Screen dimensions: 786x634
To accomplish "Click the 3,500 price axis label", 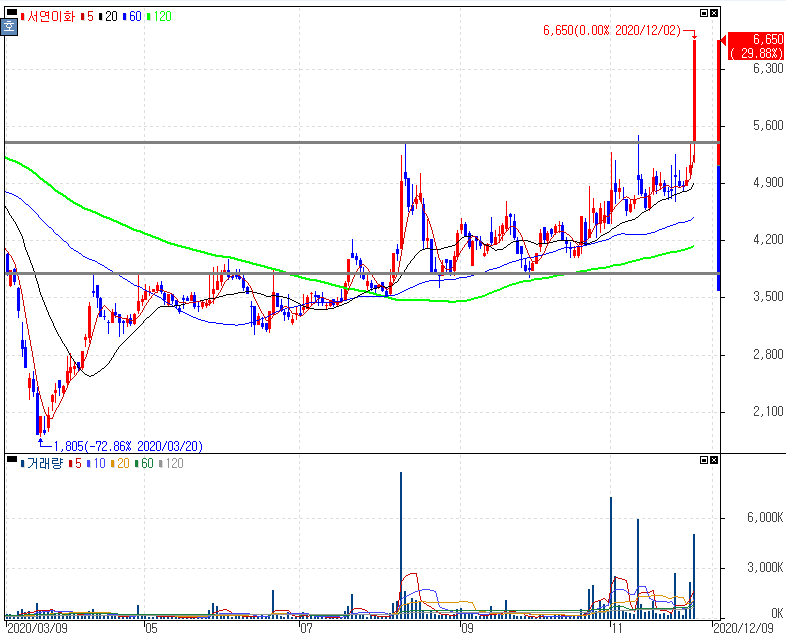I will pyautogui.click(x=768, y=297).
